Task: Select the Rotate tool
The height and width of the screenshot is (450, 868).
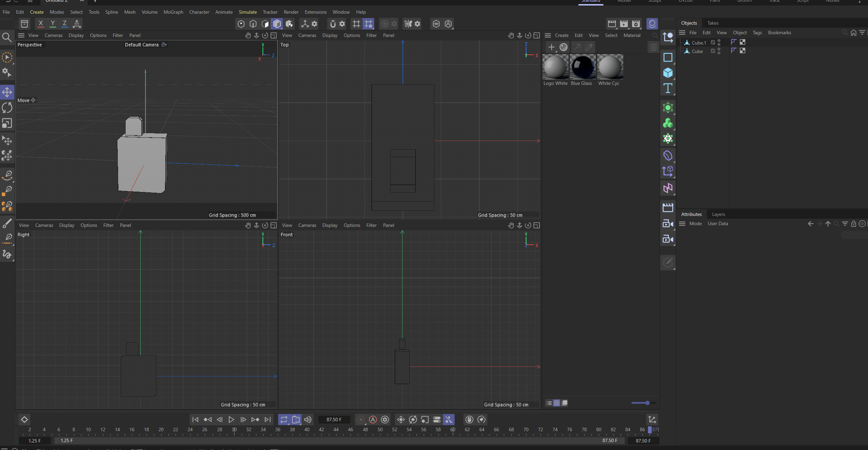Action: pos(7,108)
